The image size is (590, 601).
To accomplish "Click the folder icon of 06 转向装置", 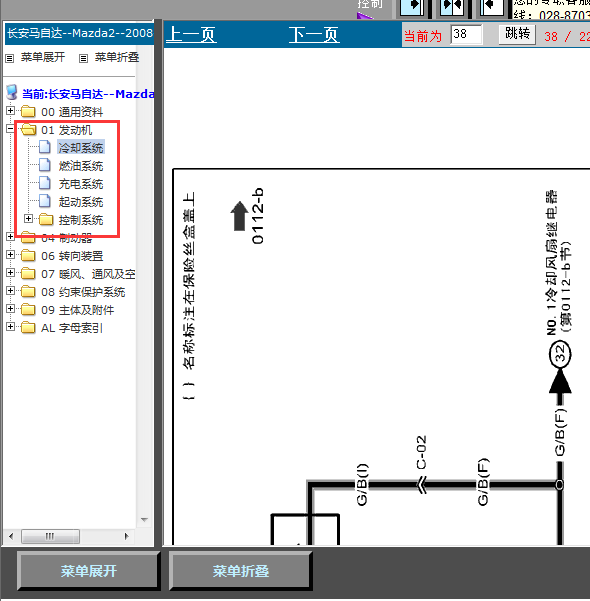I will [x=28, y=255].
